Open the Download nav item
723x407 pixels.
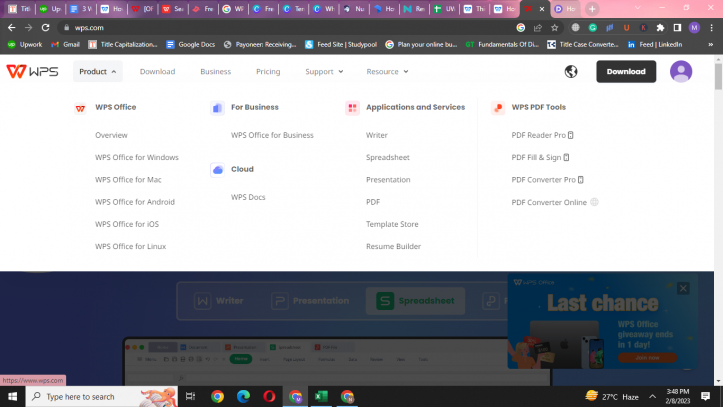coord(158,71)
